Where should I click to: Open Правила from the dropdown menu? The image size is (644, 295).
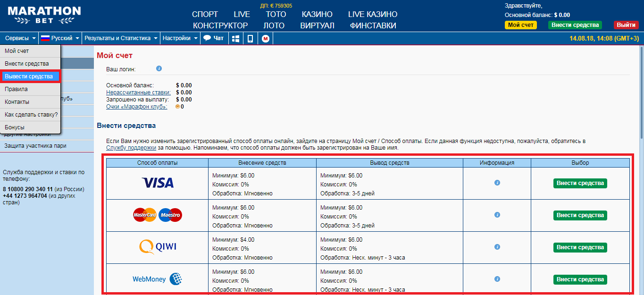[x=30, y=89]
